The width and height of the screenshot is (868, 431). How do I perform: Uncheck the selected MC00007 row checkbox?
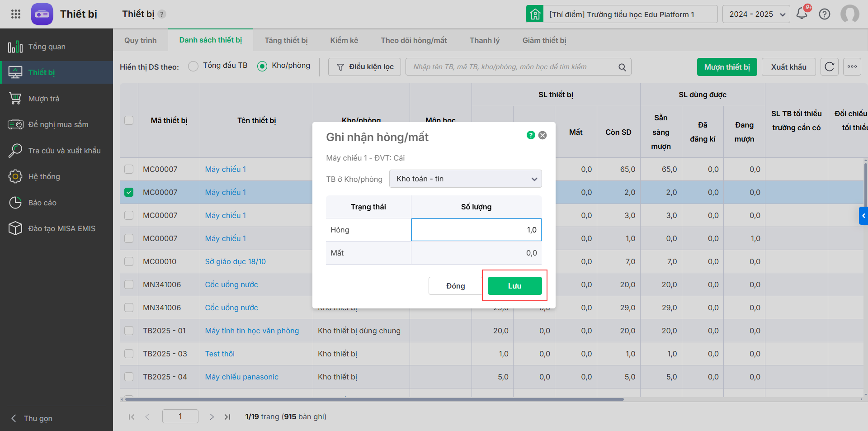click(x=129, y=192)
